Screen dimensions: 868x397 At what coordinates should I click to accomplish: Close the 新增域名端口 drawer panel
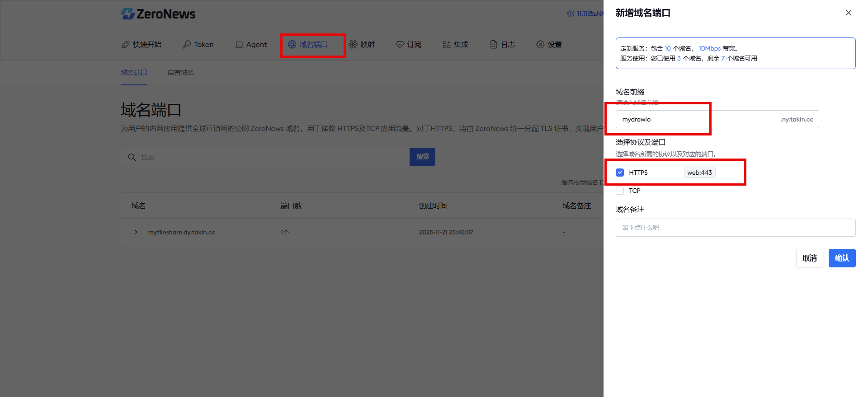click(x=848, y=13)
